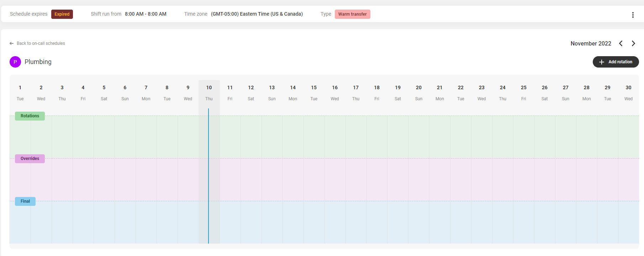Select day 4 Fri column header

click(x=83, y=93)
